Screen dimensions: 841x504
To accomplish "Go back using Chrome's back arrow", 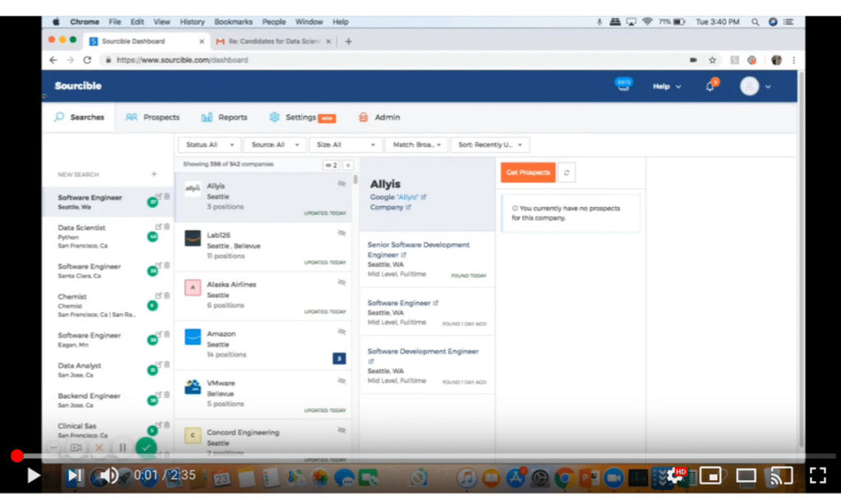I will click(x=53, y=60).
